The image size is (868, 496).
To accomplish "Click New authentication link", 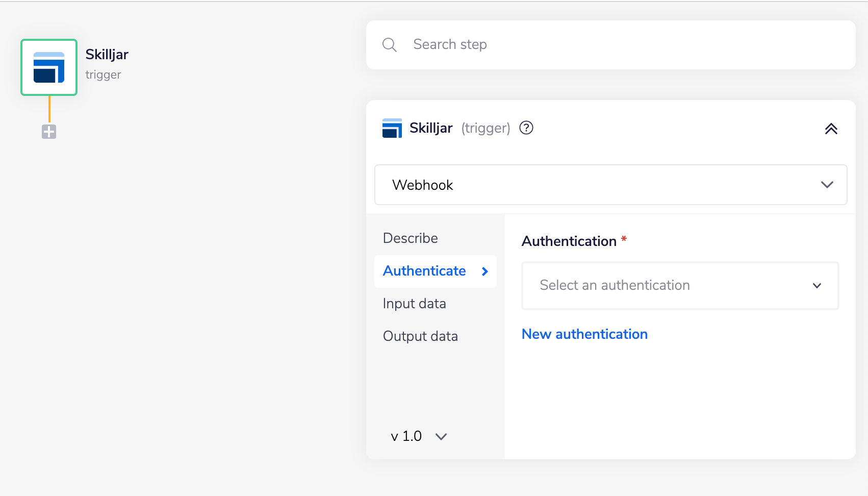I will (585, 334).
